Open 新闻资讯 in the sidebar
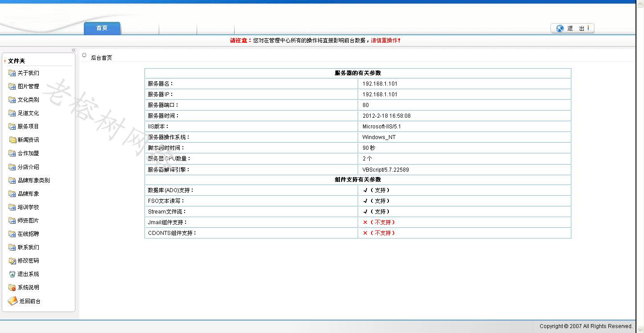Screen dimensions: 644x333 [29, 140]
